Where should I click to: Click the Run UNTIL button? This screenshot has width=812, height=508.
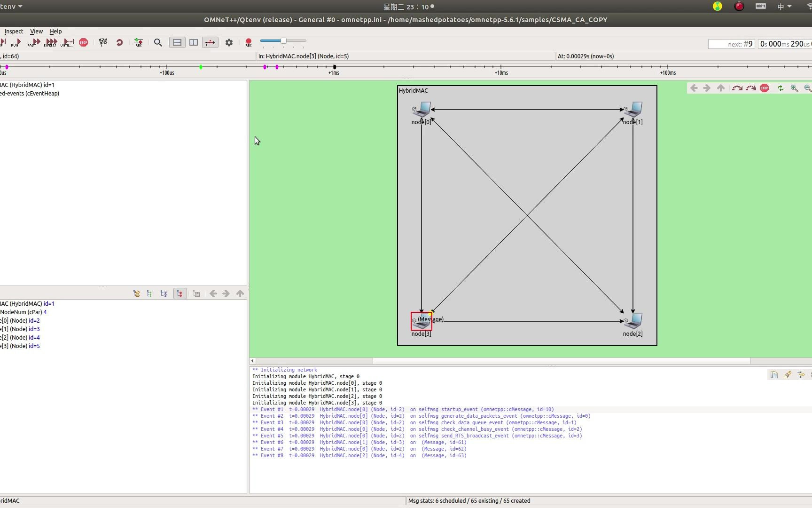click(67, 42)
